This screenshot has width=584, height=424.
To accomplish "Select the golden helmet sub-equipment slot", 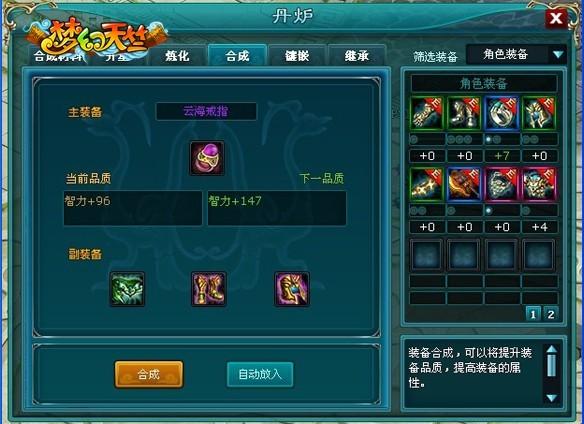I will [x=292, y=289].
